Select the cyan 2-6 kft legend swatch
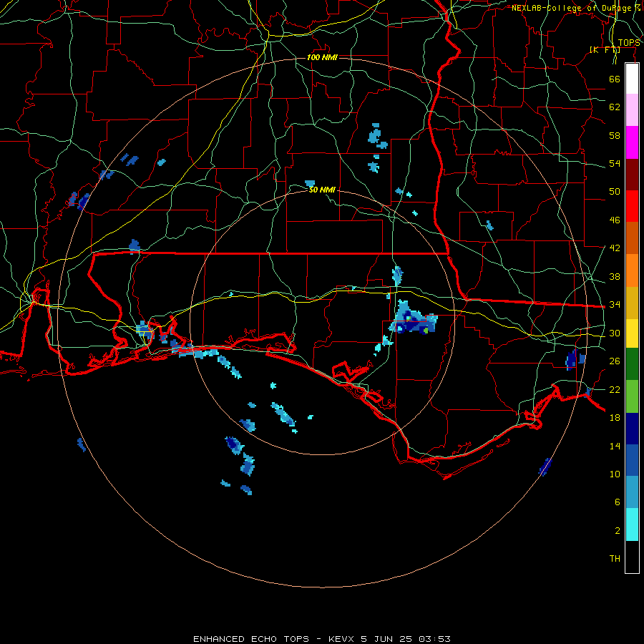This screenshot has height=644, width=644. [x=632, y=525]
